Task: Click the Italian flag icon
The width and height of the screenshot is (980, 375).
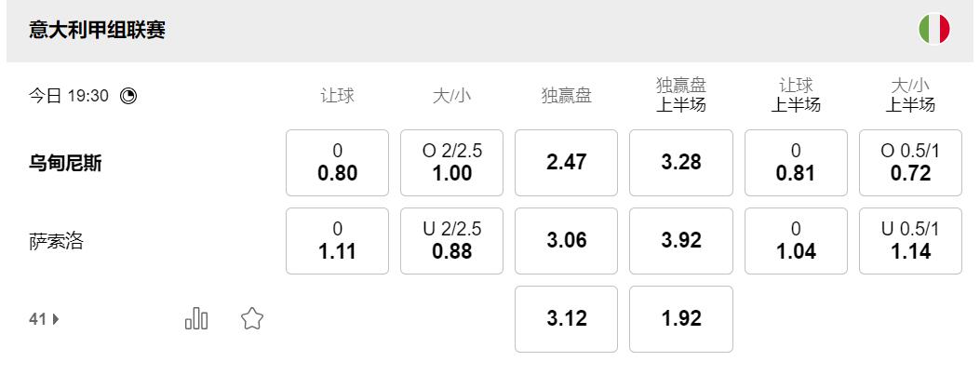Action: coord(933,30)
